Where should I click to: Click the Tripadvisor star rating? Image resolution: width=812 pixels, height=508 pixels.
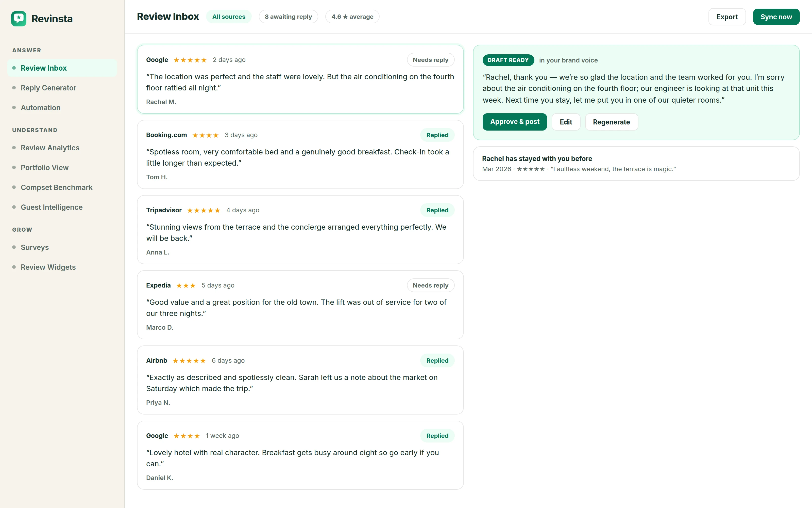[203, 210]
